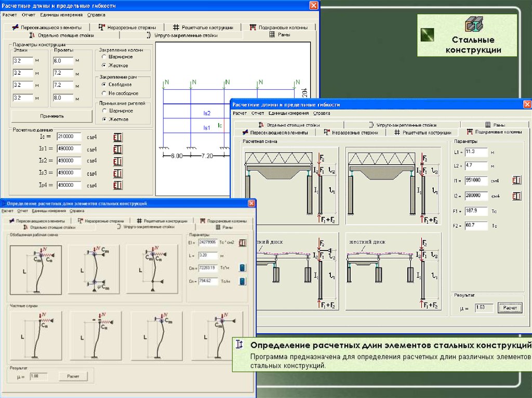This screenshot has height=398, width=532.
Task: Select Шарнирное under Закрепление колонн
Action: [x=104, y=57]
